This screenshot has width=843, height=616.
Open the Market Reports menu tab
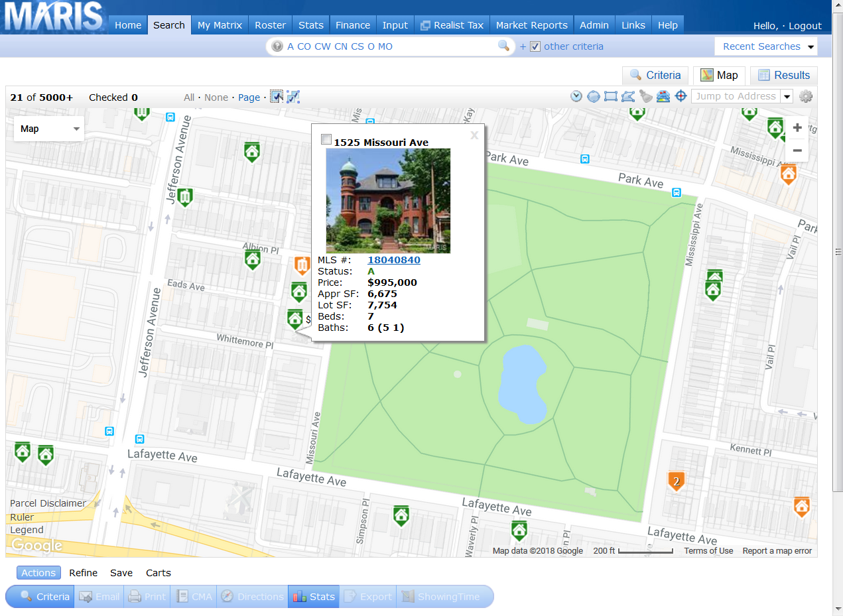pos(531,25)
